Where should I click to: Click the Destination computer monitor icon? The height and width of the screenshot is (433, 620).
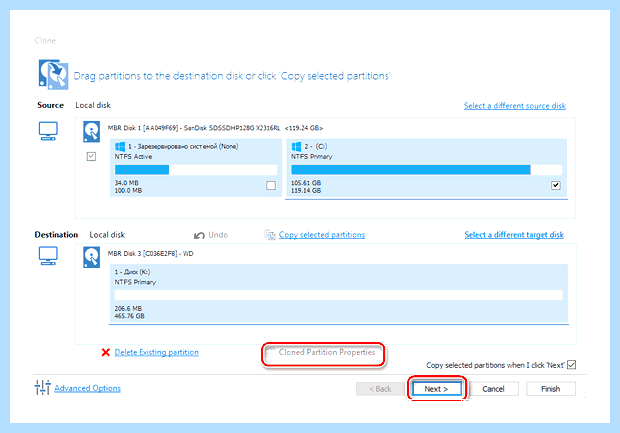tap(48, 256)
